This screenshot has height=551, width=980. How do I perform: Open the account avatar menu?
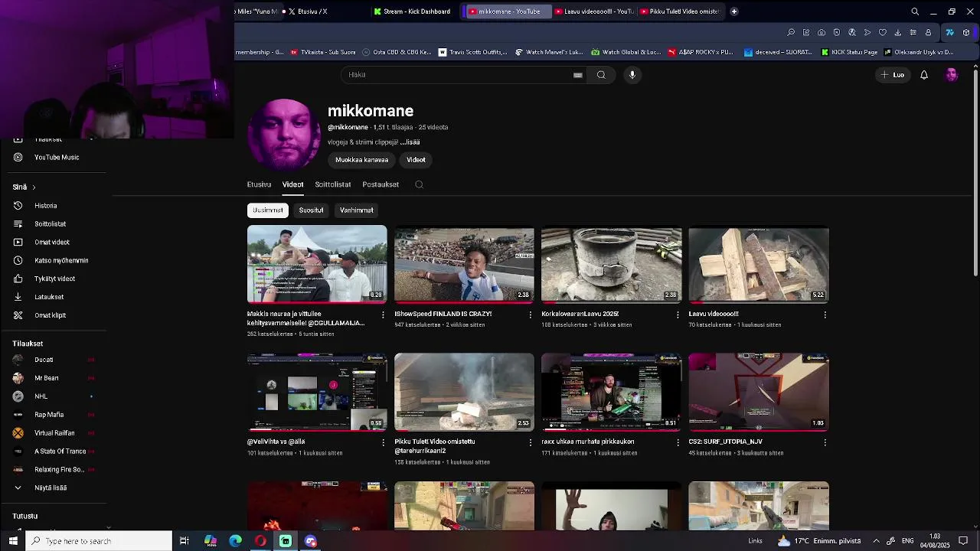coord(952,74)
